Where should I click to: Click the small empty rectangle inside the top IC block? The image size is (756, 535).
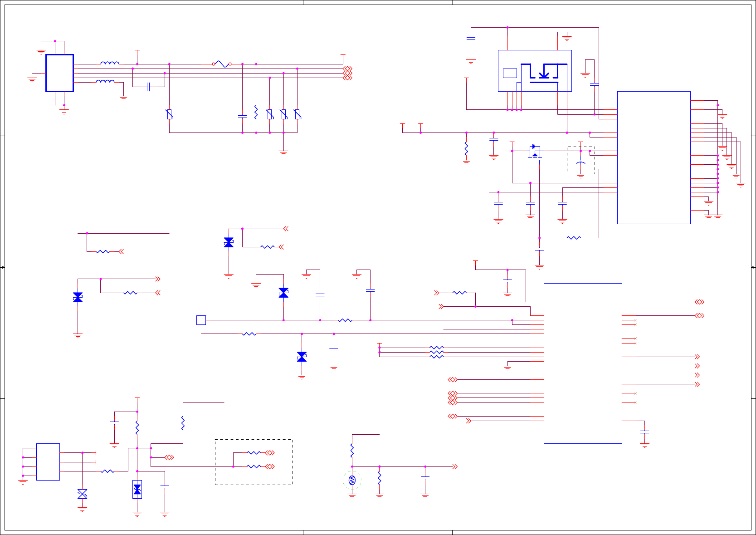510,73
